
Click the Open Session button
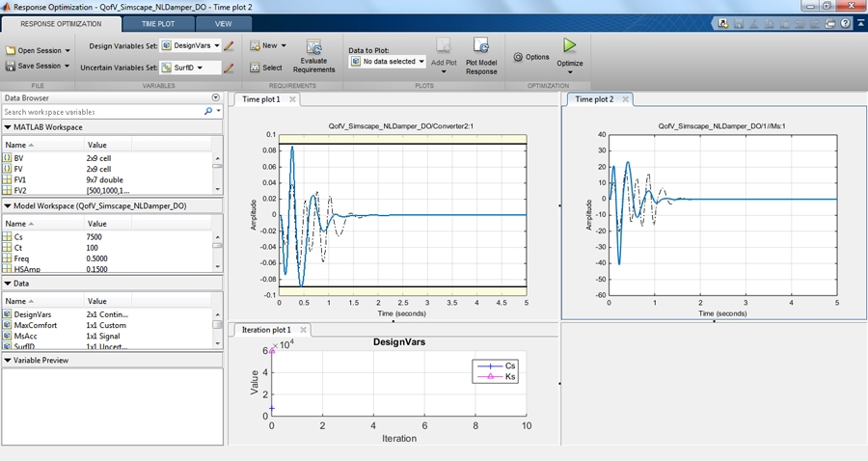38,50
